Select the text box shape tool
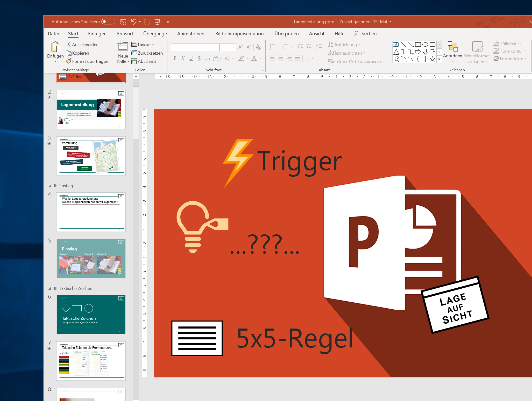Viewport: 532px width, 401px height. [396, 44]
